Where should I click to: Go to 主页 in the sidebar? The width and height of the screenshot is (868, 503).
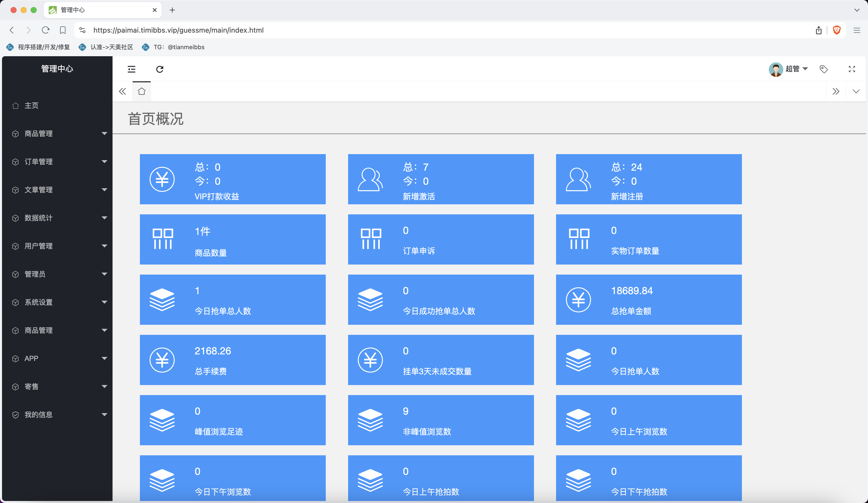click(x=31, y=105)
